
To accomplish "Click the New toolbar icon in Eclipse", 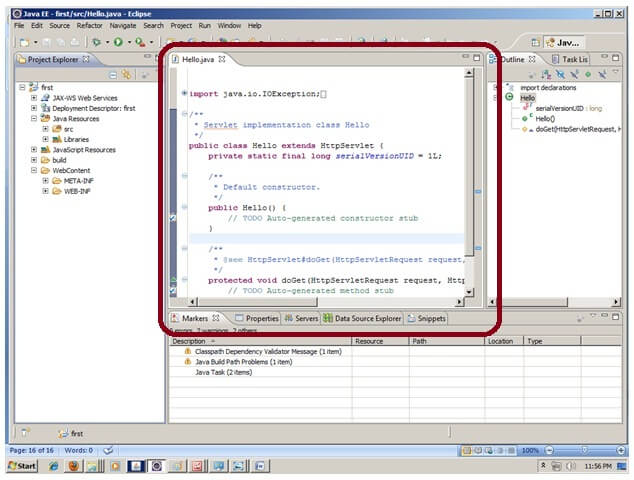I will coord(25,42).
